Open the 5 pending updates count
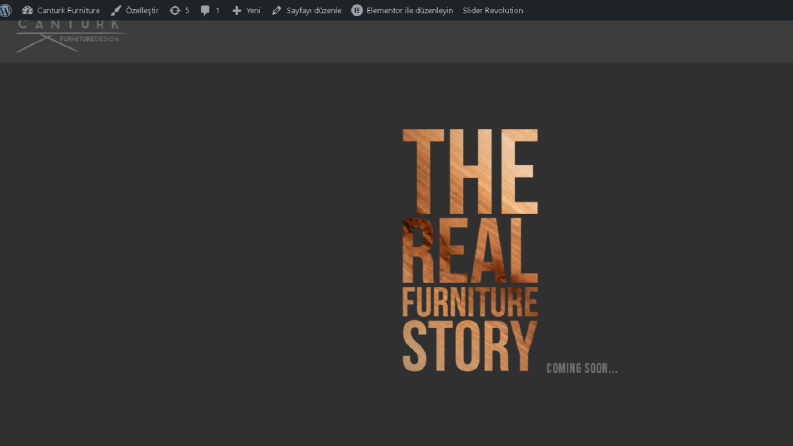 187,10
